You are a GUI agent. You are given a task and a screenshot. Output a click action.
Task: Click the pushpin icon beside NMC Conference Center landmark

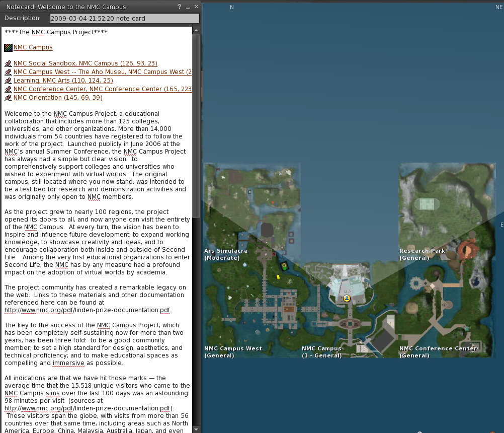click(x=8, y=89)
